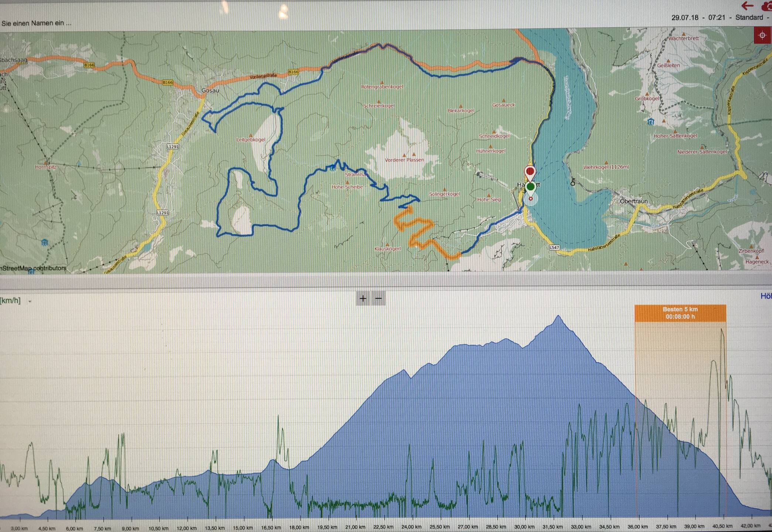Click the red back arrow
The width and height of the screenshot is (772, 532).
[747, 6]
